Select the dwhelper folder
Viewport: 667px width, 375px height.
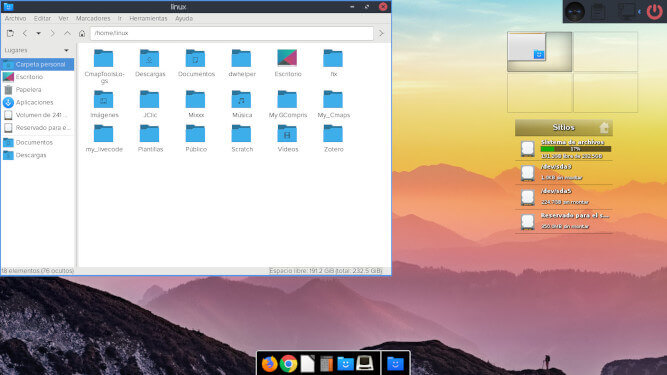[x=241, y=58]
